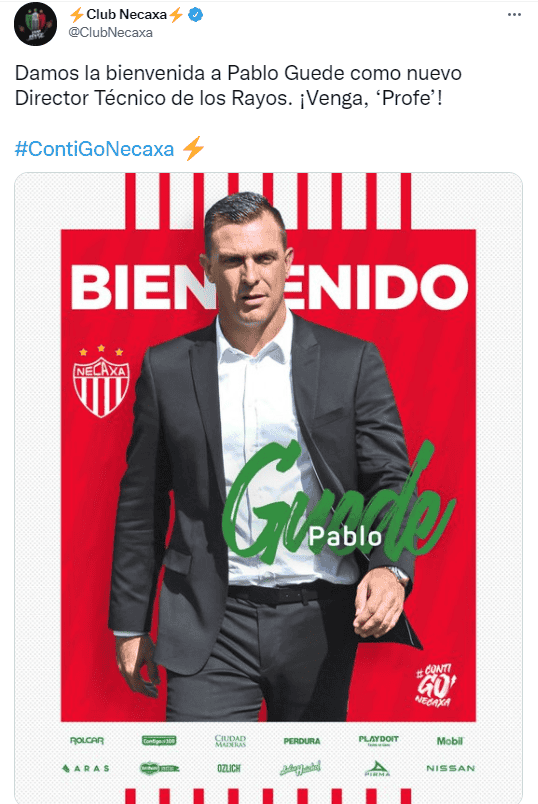Click the Ozlich sponsor logo
Screen dimensions: 538x804
[229, 768]
